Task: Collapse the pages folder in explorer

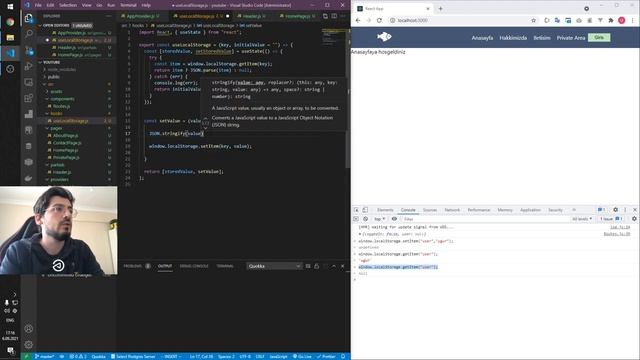Action: coord(56,128)
